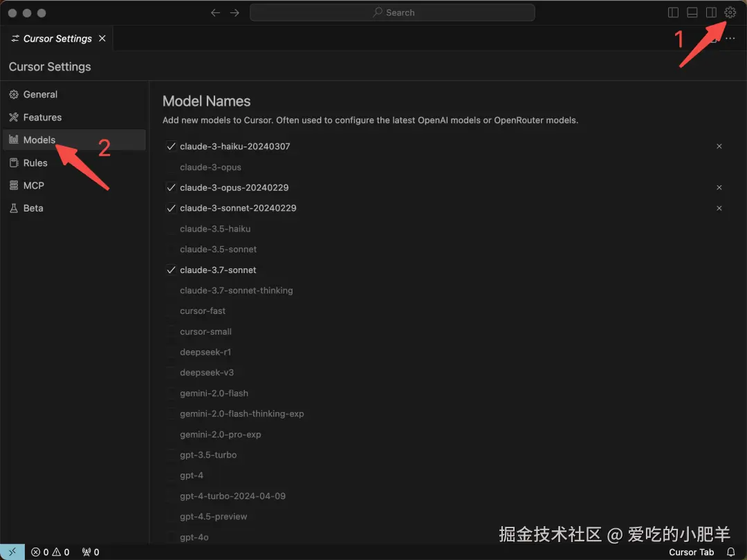Enable the gpt-4-turbo-2024-04-09 model
The image size is (747, 560).
point(171,496)
